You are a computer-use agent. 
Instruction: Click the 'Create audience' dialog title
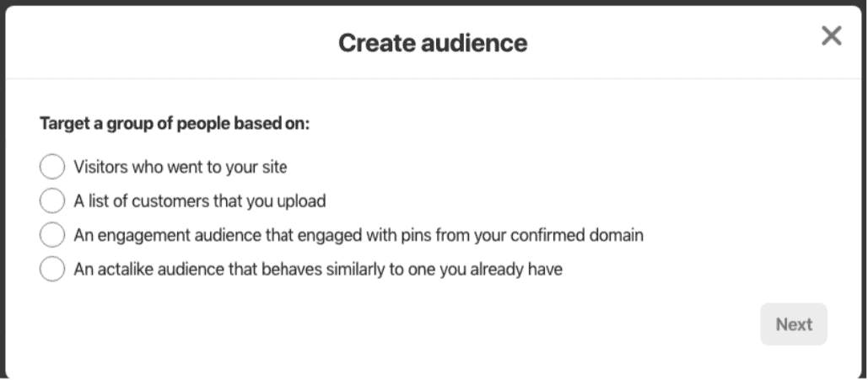pos(433,43)
